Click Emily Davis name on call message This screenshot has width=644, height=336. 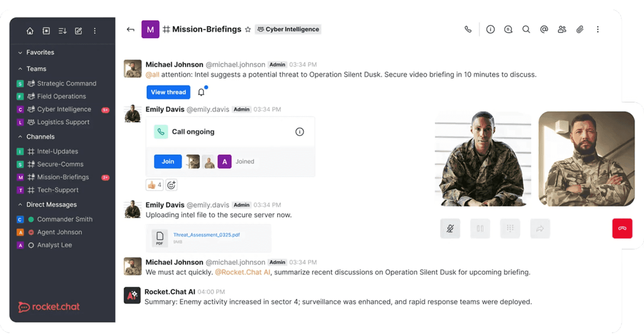point(165,109)
